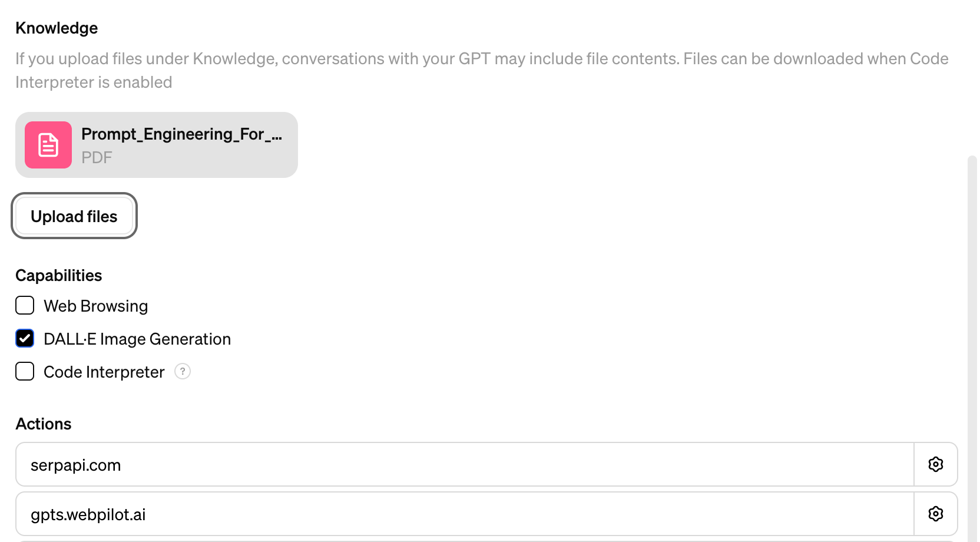Click the DALL·E Image Generation label
This screenshot has height=542, width=980.
click(x=137, y=339)
